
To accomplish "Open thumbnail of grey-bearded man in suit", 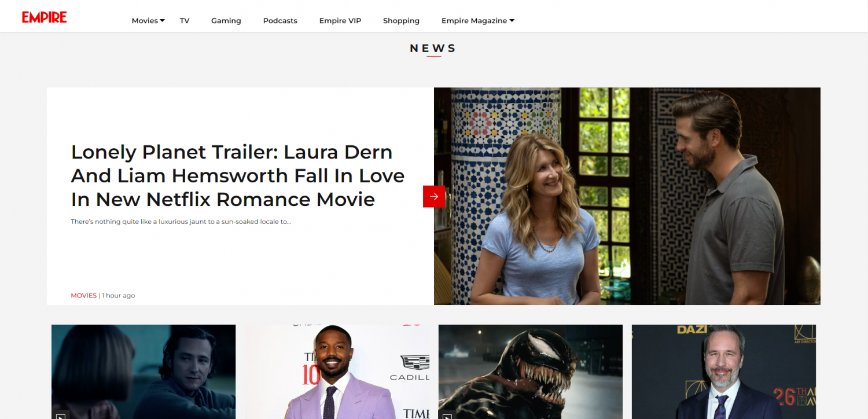I will pos(724,372).
